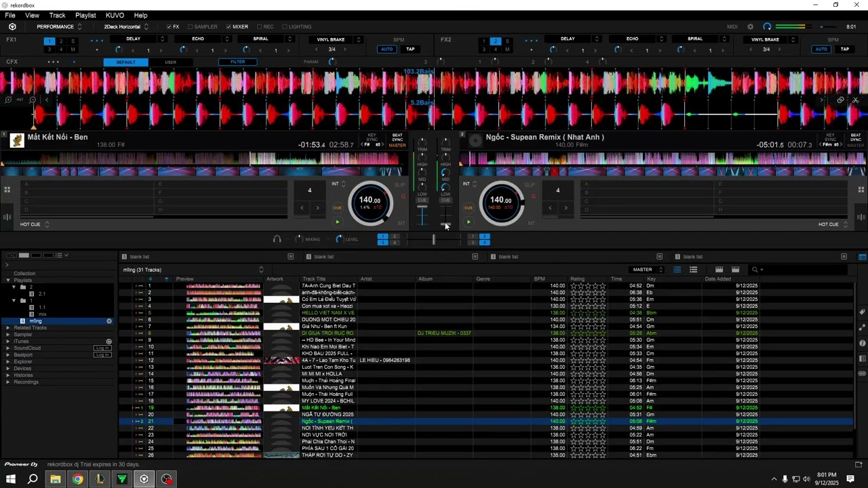The image size is (868, 488).
Task: Toggle FX2 deck 2 assign button
Action: pos(495,41)
